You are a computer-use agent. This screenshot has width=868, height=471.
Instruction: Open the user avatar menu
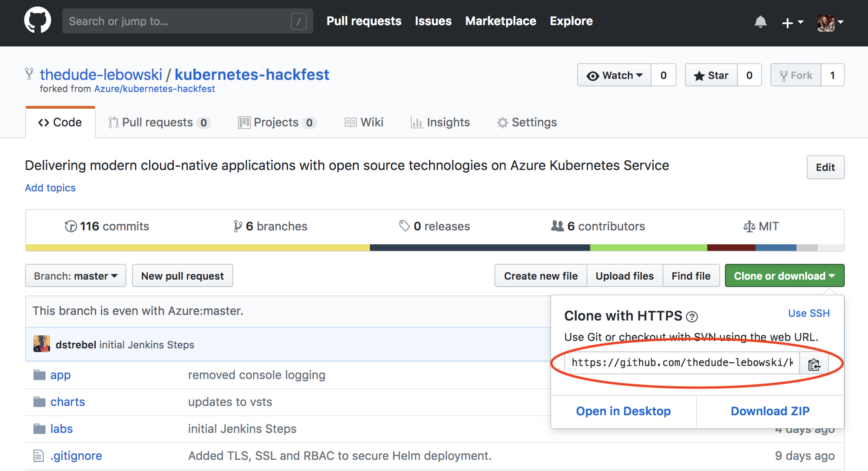tap(830, 22)
